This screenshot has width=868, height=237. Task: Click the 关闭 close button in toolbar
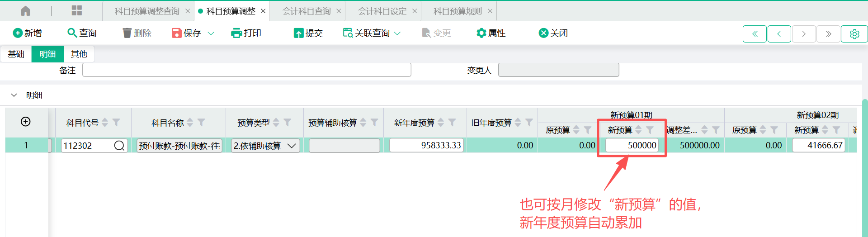point(553,33)
